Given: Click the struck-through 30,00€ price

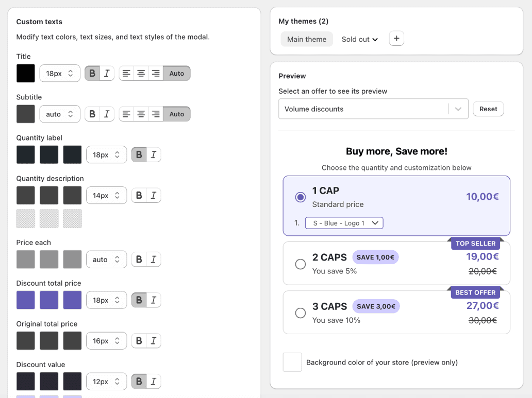Looking at the screenshot, I should pos(483,320).
